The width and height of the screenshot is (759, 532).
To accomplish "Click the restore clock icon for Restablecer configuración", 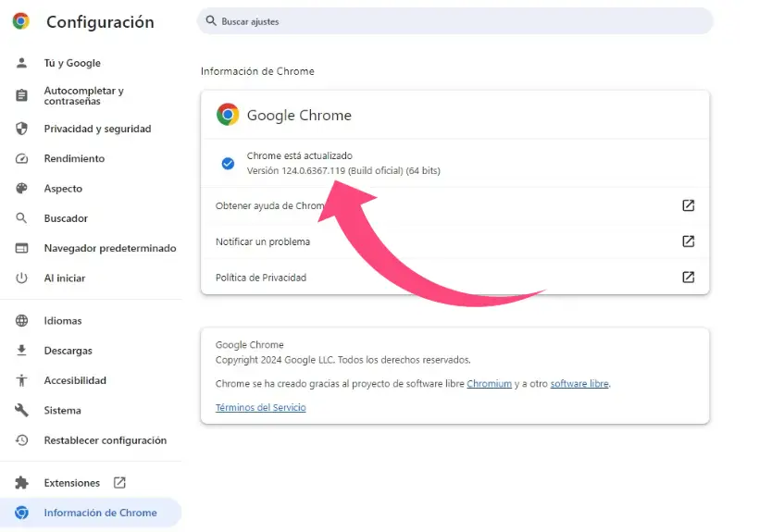I will tap(21, 440).
